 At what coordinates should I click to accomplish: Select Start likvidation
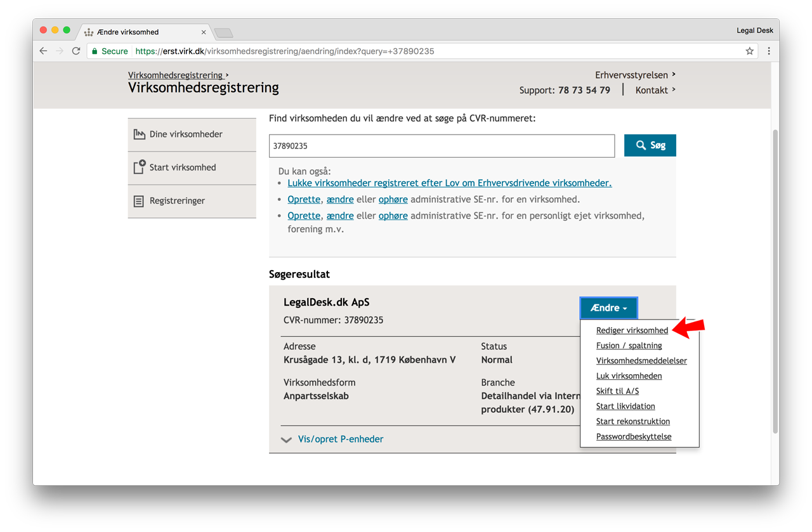[x=625, y=406]
